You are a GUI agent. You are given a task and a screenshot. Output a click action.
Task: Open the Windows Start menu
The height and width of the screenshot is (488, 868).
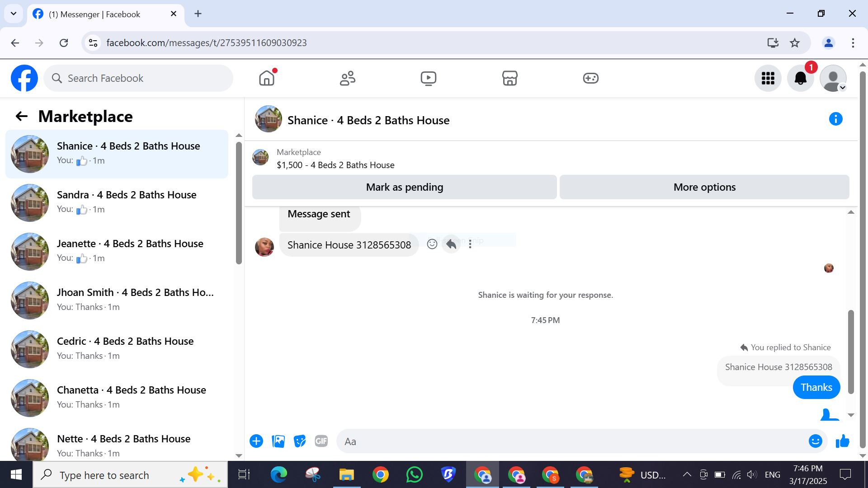[16, 475]
